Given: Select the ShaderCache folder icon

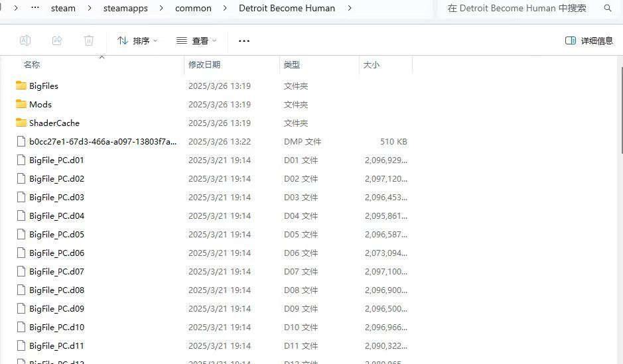Looking at the screenshot, I should click(x=21, y=123).
